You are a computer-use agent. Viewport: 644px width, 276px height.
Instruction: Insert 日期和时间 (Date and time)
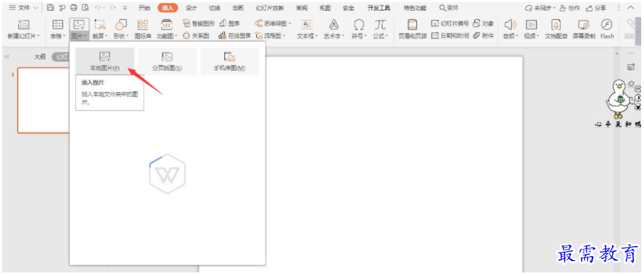point(449,35)
